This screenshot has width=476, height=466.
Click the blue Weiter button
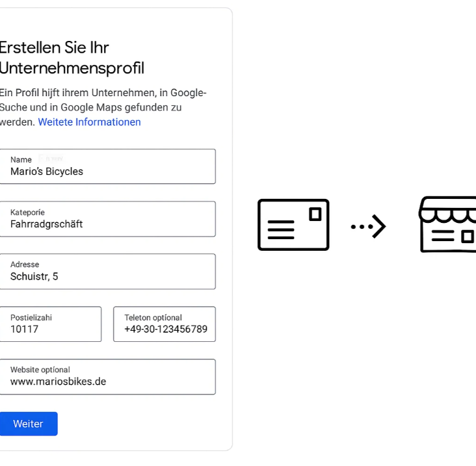point(29,424)
